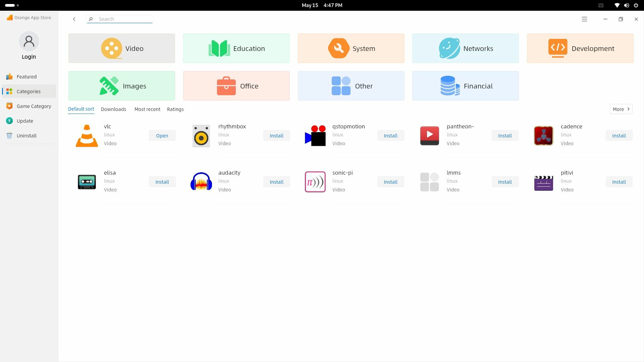
Task: Click the Orange App Store title
Action: 33,17
